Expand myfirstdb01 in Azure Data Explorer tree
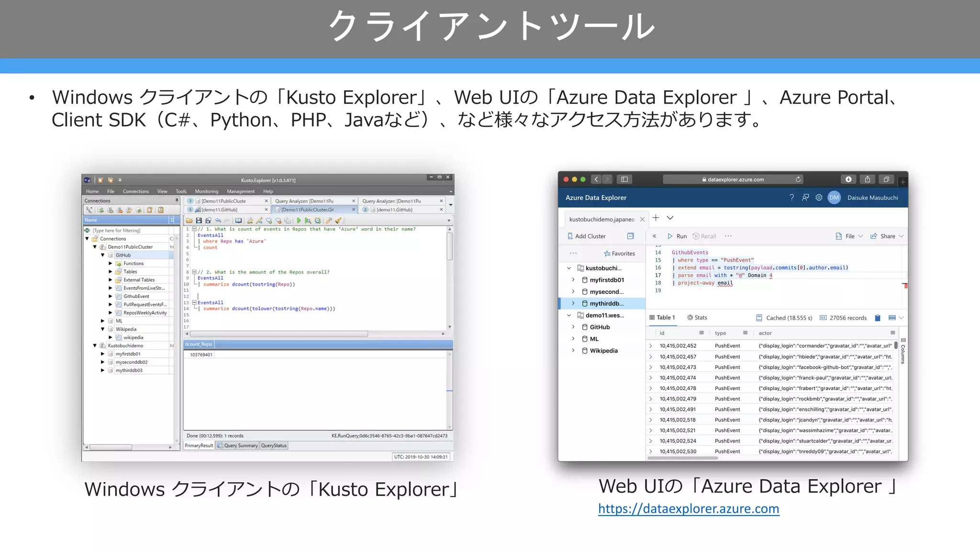Viewport: 980px width, 551px height. [573, 280]
